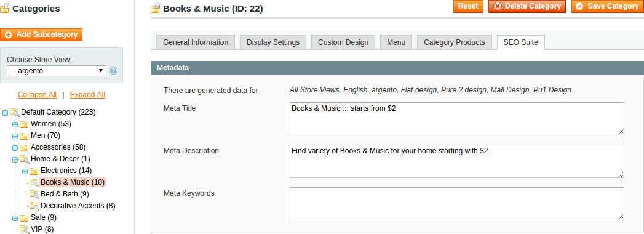Switch to the General Information tab

tap(196, 42)
